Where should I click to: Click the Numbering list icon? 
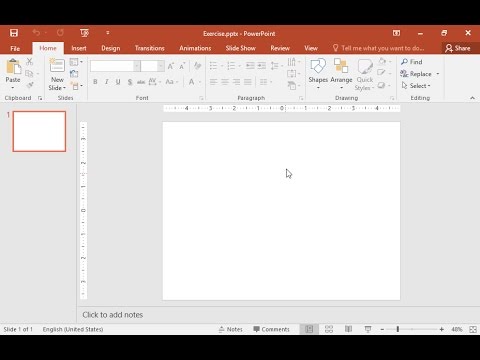coord(231,66)
